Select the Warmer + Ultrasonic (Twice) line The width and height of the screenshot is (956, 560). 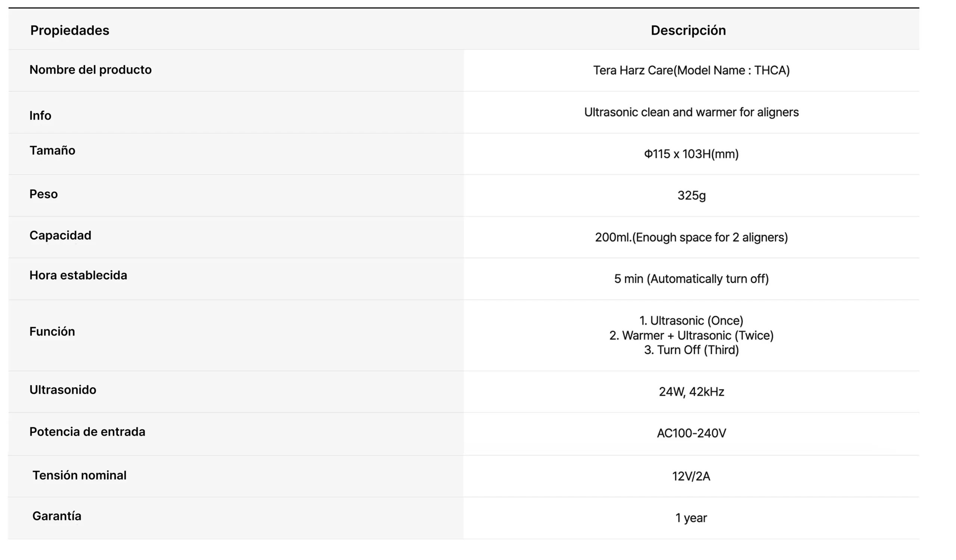(x=691, y=335)
